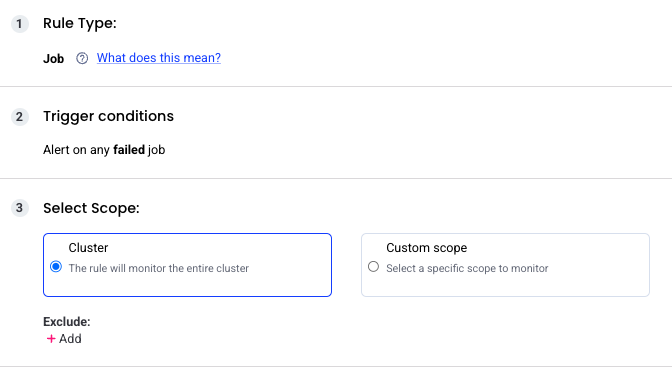Screen dimensions: 672x368
Task: Click the Rule Type section heading
Action: coord(80,23)
